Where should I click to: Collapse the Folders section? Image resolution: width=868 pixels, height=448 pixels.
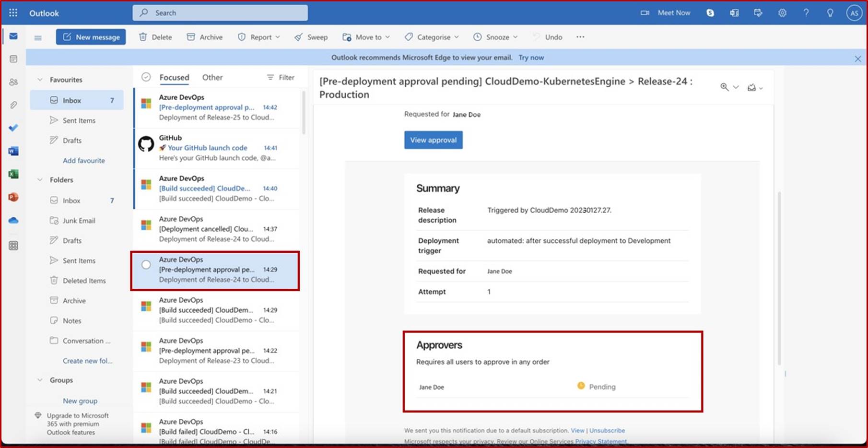tap(40, 180)
